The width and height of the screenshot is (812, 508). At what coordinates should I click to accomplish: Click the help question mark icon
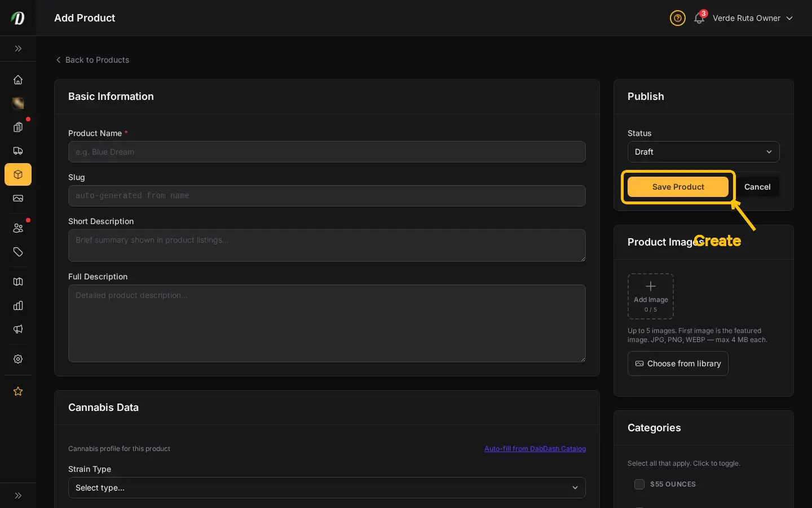coord(678,18)
